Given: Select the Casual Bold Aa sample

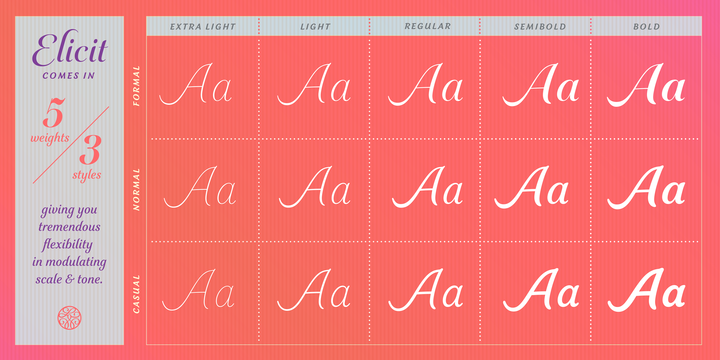Looking at the screenshot, I should (647, 291).
